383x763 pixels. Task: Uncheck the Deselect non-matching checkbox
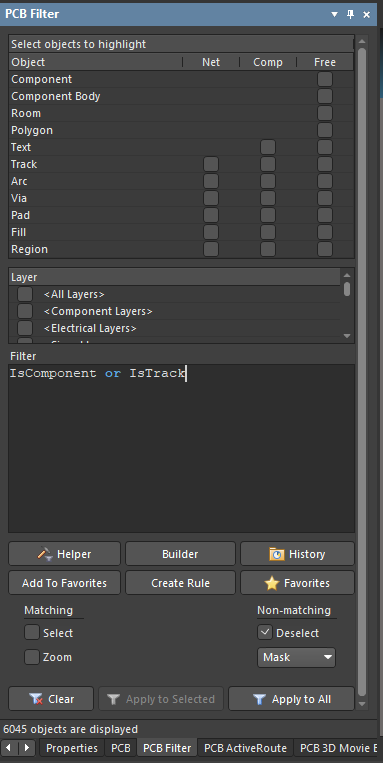[265, 633]
